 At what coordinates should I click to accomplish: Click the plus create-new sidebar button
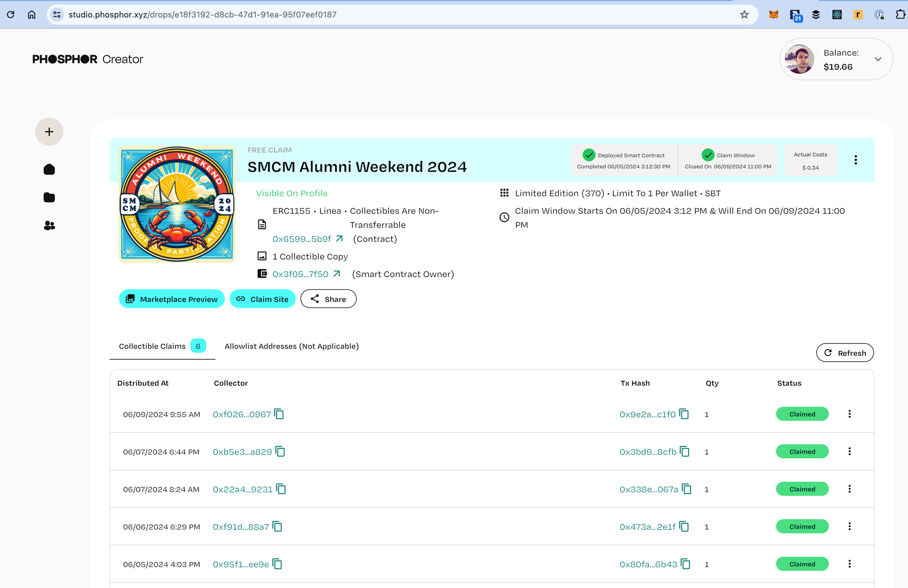coord(49,132)
